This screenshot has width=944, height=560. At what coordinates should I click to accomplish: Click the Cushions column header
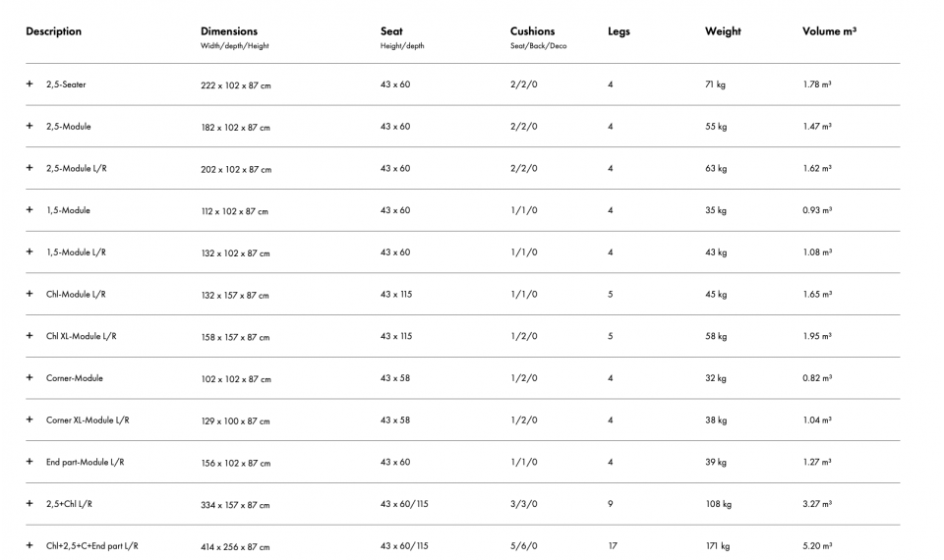pos(532,31)
